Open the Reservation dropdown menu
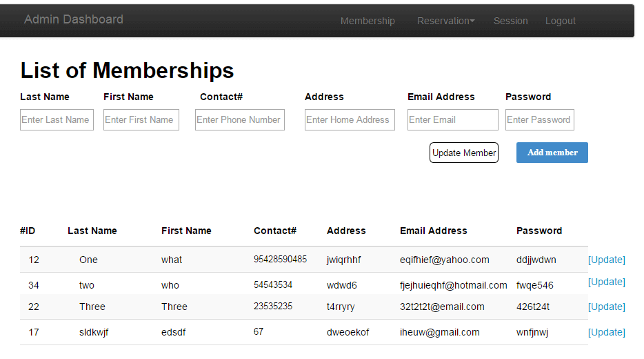Image resolution: width=644 pixels, height=359 pixels. (x=445, y=21)
